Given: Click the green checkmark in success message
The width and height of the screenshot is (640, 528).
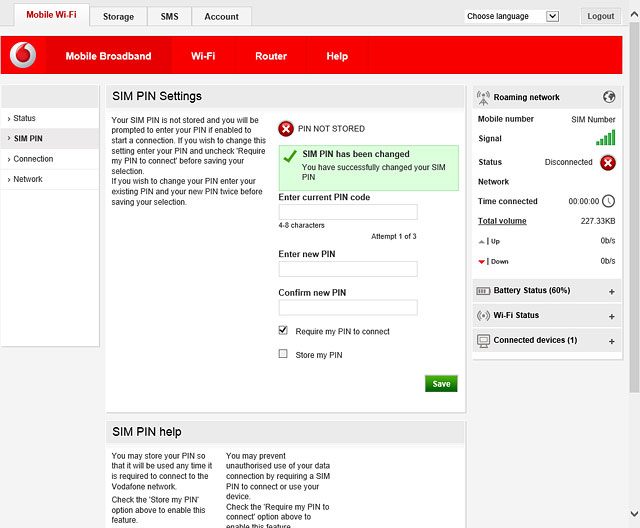Looking at the screenshot, I should 290,156.
